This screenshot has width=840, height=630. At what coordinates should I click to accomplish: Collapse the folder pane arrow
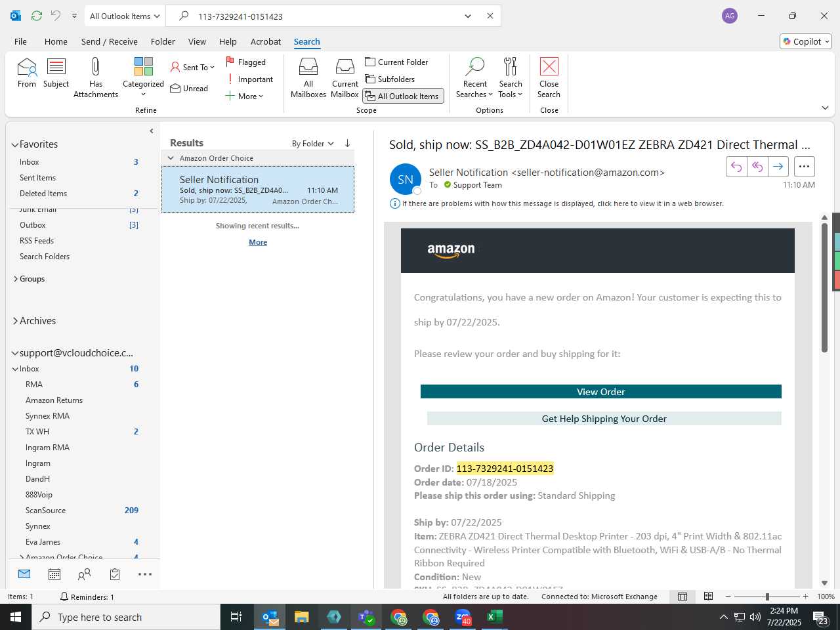click(x=152, y=131)
